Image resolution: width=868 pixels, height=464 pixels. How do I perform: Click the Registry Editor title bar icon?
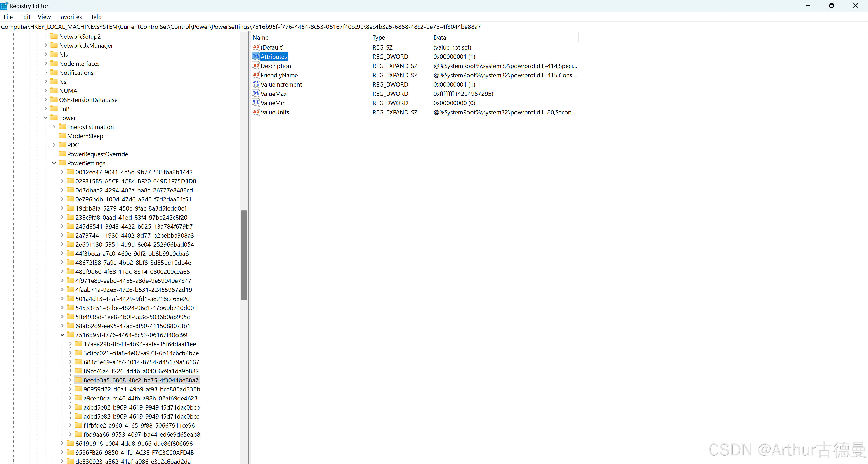pyautogui.click(x=4, y=6)
